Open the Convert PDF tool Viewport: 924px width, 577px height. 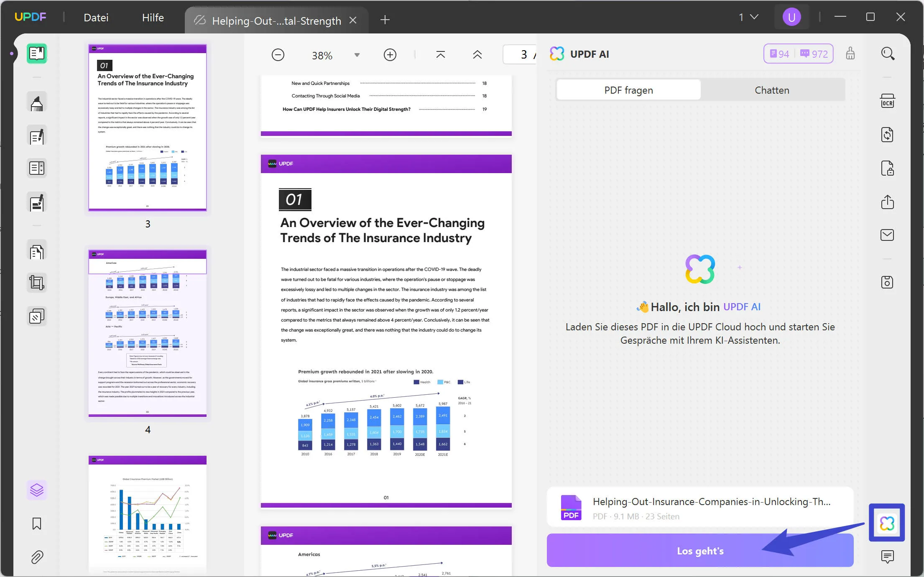point(887,135)
